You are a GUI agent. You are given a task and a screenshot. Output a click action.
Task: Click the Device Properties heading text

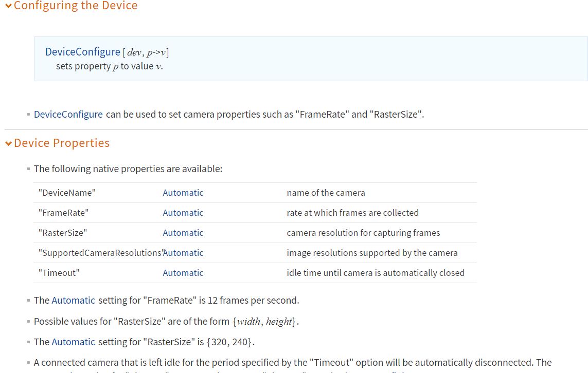(x=62, y=143)
